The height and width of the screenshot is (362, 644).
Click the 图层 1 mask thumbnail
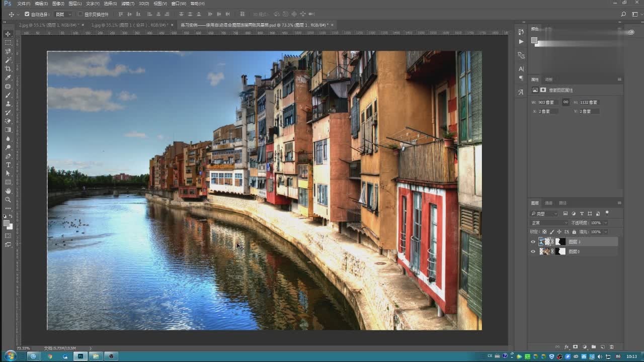(560, 242)
